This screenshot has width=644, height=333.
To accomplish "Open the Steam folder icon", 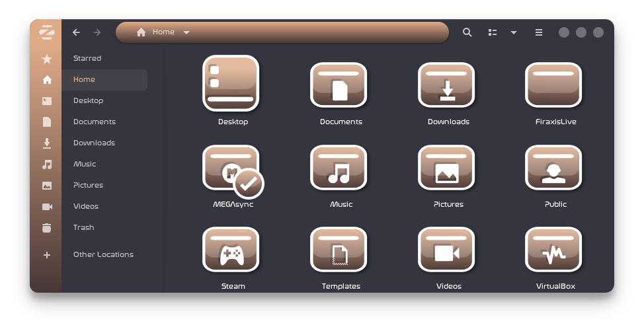I will point(231,250).
